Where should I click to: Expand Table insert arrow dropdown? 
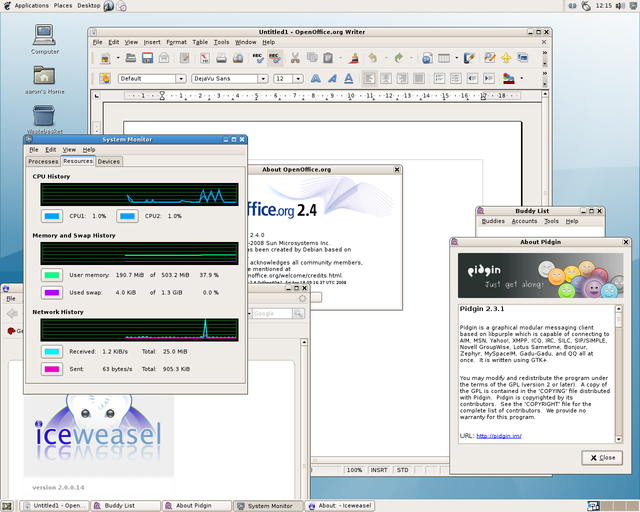[x=456, y=58]
